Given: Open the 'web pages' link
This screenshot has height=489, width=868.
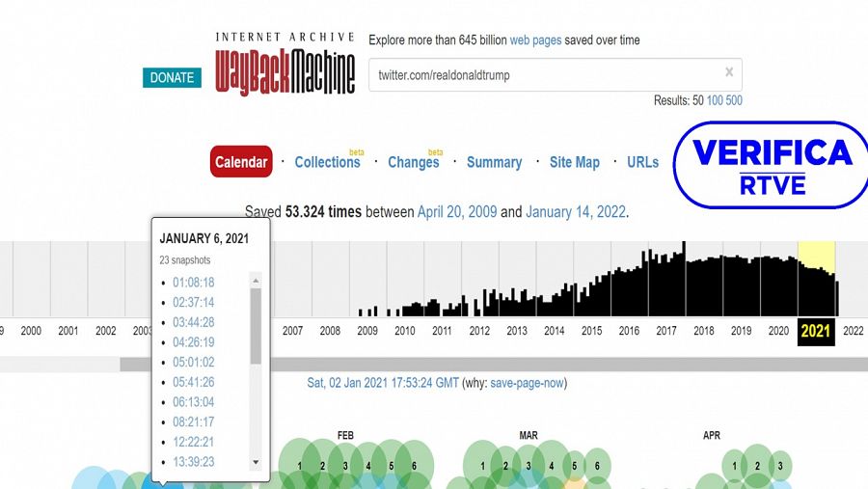Looking at the screenshot, I should pos(535,40).
